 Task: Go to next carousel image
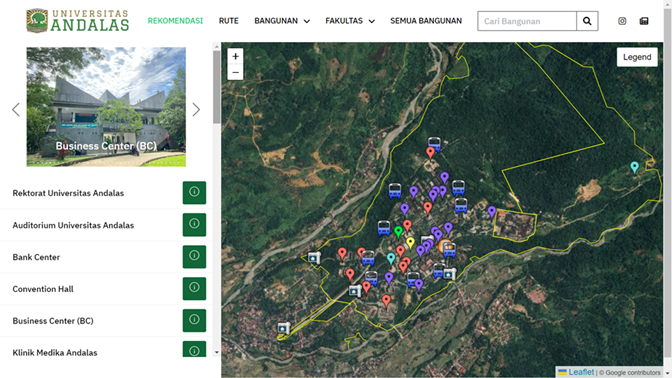196,110
